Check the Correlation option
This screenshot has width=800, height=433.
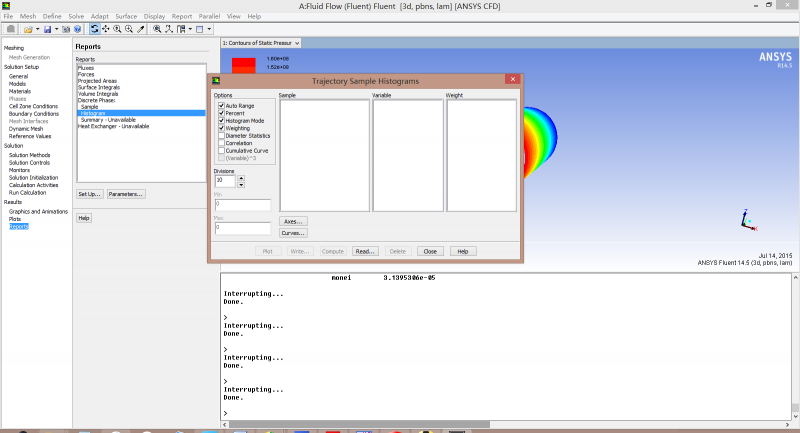221,143
